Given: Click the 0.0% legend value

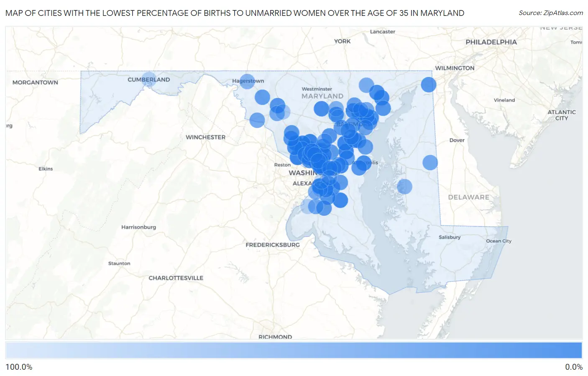Looking at the screenshot, I should [x=574, y=367].
